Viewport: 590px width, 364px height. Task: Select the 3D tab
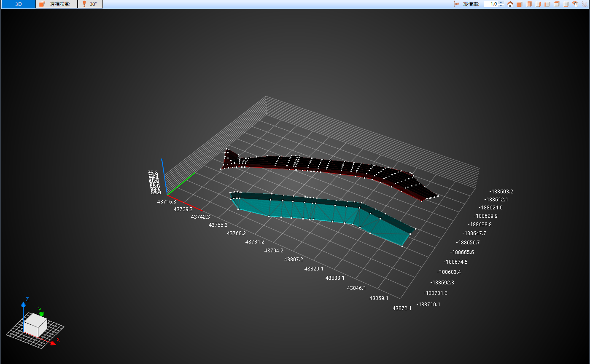[x=18, y=4]
